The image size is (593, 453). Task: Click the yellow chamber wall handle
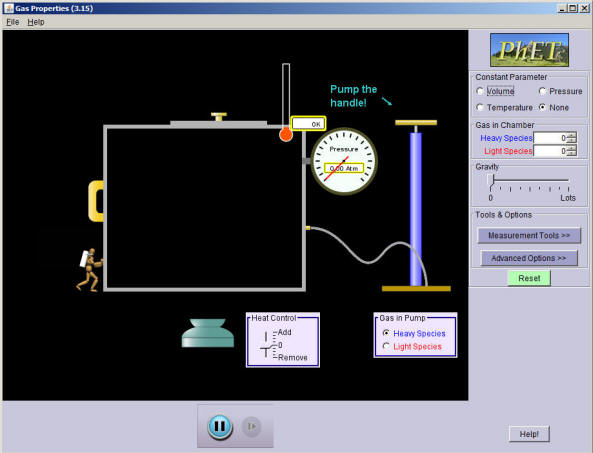click(x=96, y=201)
